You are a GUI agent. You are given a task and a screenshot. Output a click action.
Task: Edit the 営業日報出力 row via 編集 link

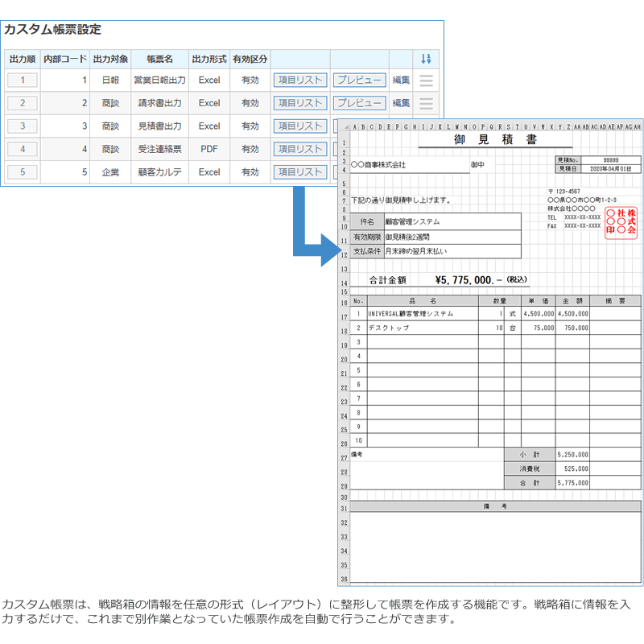click(x=401, y=80)
